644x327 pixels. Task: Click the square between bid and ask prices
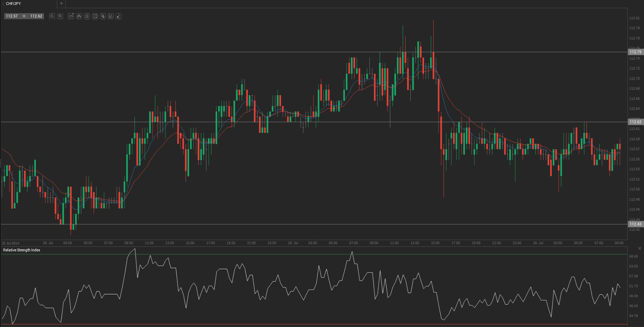point(24,16)
